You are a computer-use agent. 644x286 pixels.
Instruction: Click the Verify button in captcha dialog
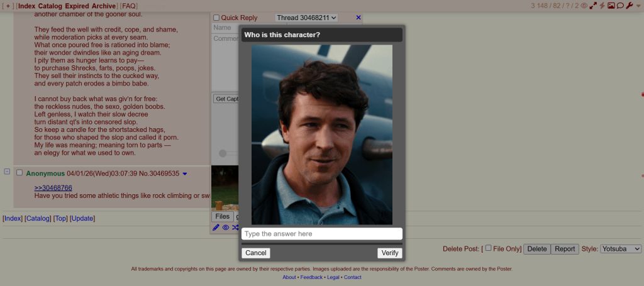pyautogui.click(x=390, y=253)
